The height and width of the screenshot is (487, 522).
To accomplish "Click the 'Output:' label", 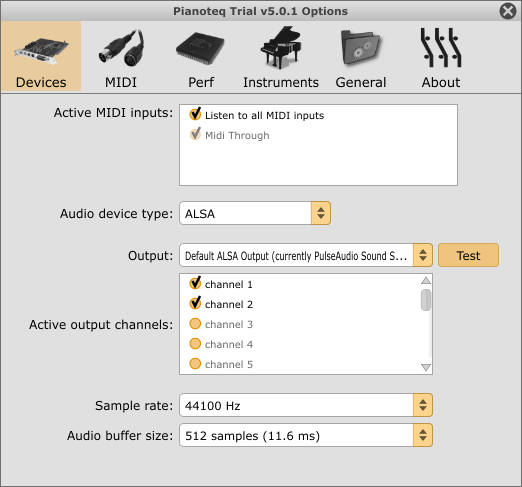I will point(151,256).
